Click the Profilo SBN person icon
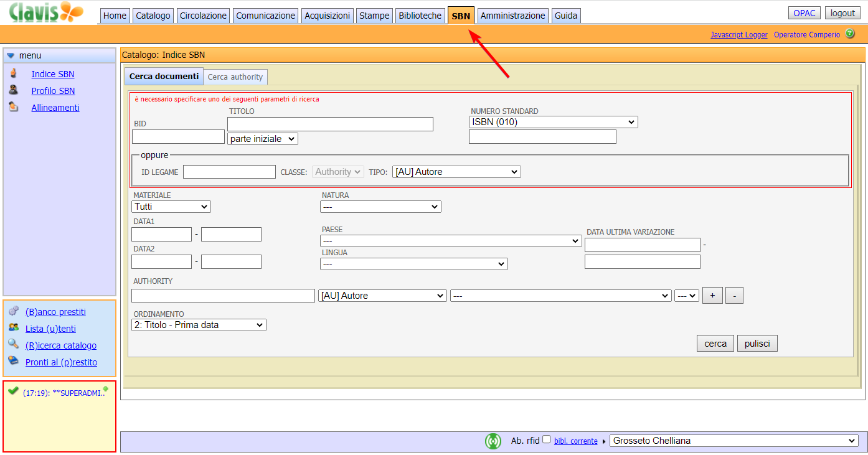Viewport: 868px width, 455px height. click(x=13, y=90)
